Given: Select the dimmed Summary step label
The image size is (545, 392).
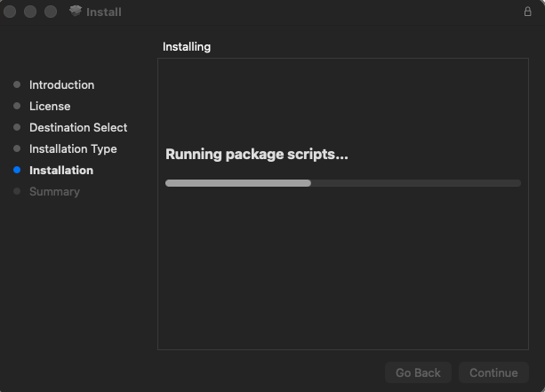Looking at the screenshot, I should 54,192.
